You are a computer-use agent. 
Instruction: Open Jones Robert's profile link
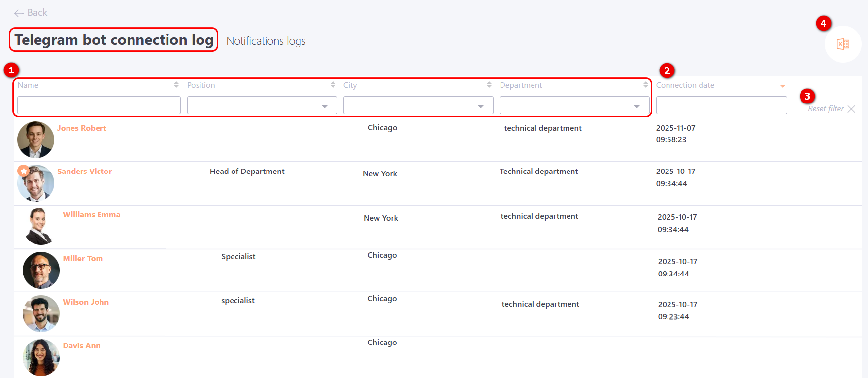(x=82, y=128)
